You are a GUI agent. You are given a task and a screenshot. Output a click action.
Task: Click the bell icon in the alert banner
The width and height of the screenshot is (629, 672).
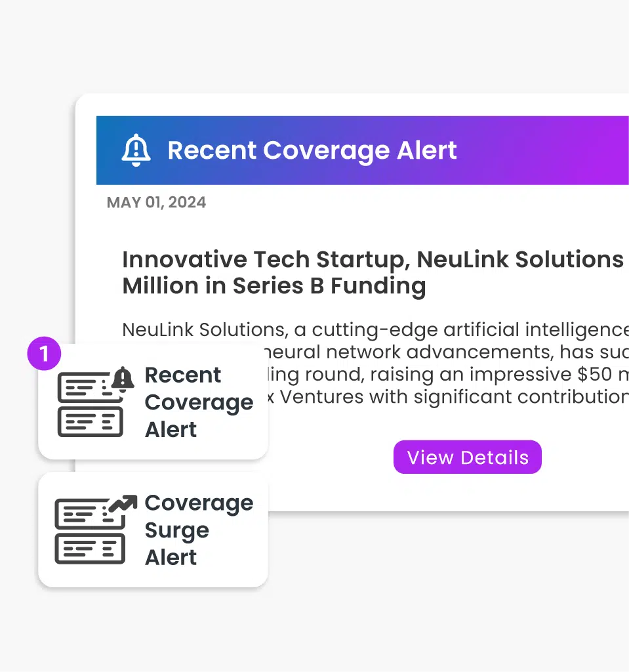click(x=136, y=150)
